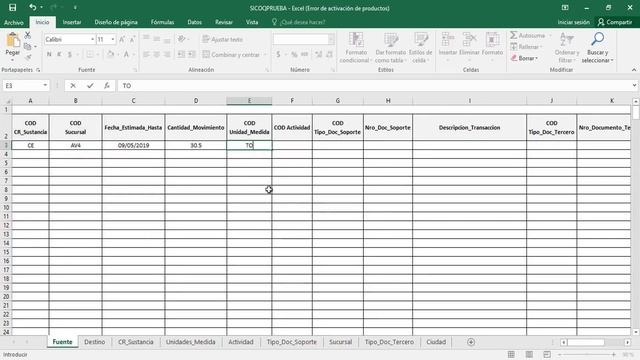Switch to Page Break Preview icon
The height and width of the screenshot is (360, 640).
[x=547, y=354]
